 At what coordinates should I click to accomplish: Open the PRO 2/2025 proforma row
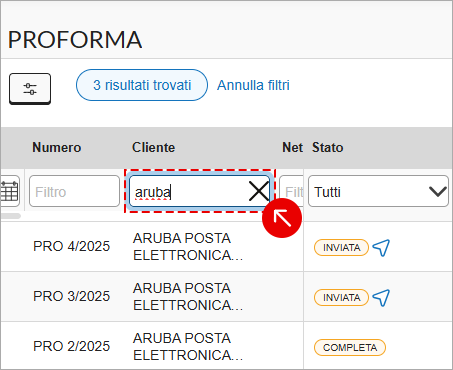pos(227,347)
